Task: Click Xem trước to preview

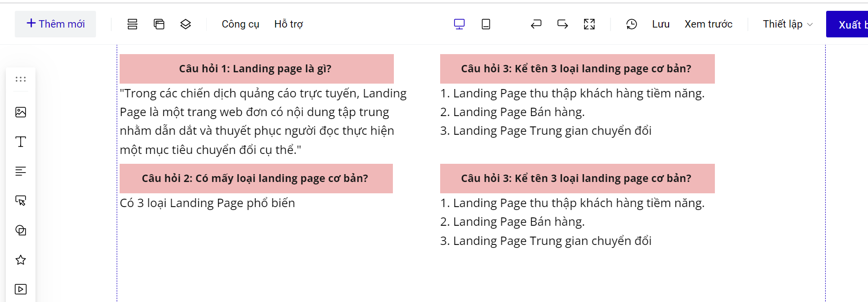Action: tap(708, 24)
